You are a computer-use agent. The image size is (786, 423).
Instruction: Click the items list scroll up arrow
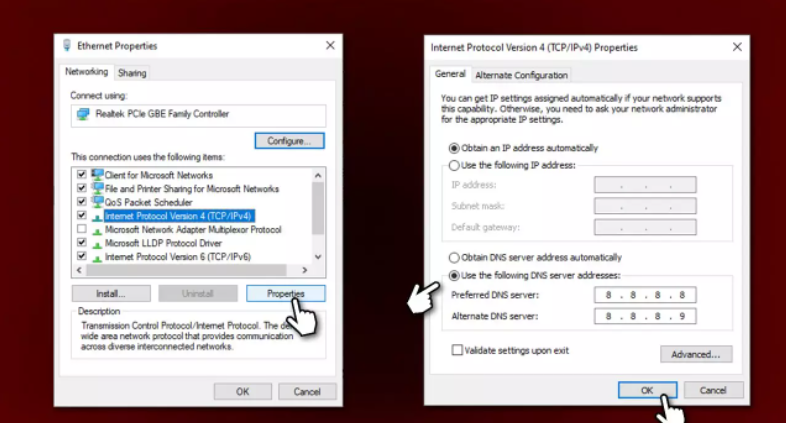pyautogui.click(x=318, y=175)
